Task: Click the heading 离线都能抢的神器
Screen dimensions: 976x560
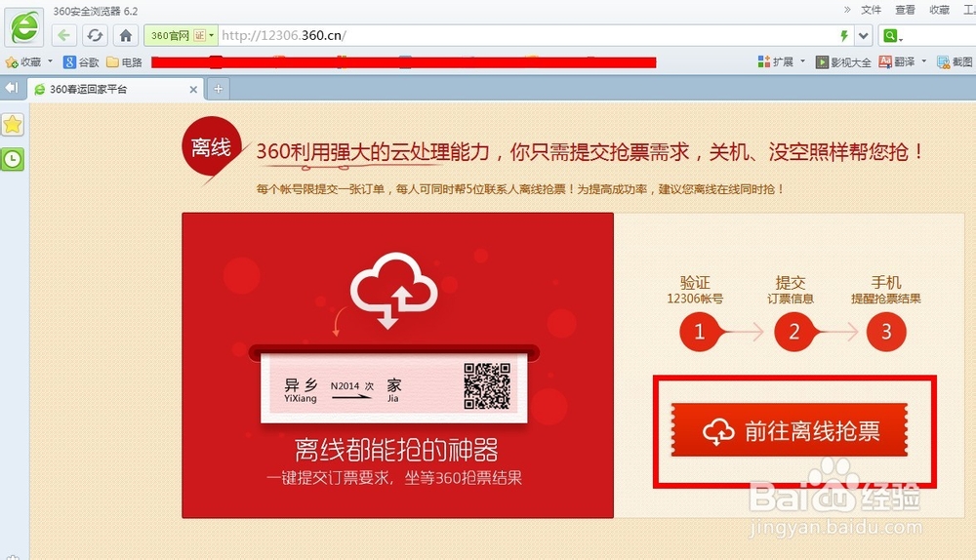Action: pos(396,449)
